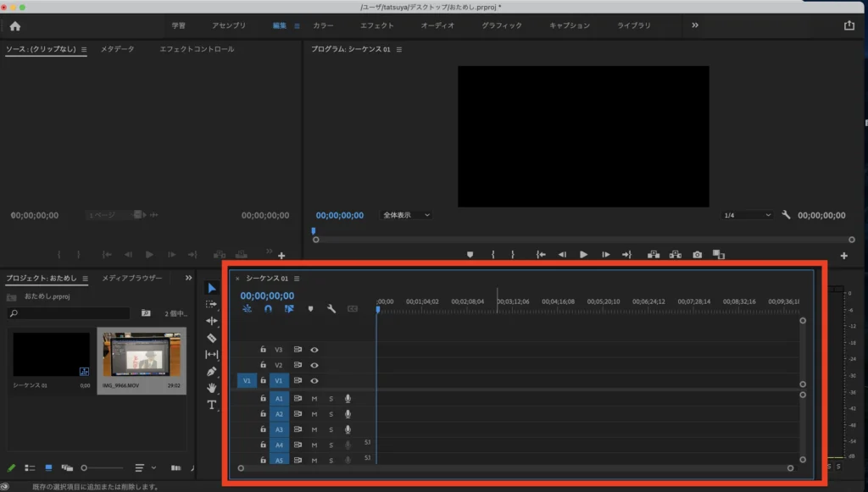This screenshot has height=492, width=868.
Task: Choose the Hand tool
Action: 212,388
